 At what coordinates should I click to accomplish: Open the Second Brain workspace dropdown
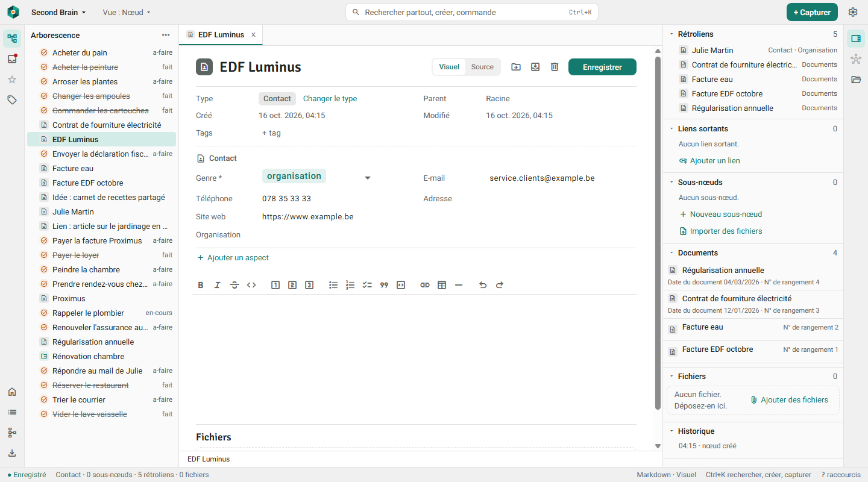(58, 12)
